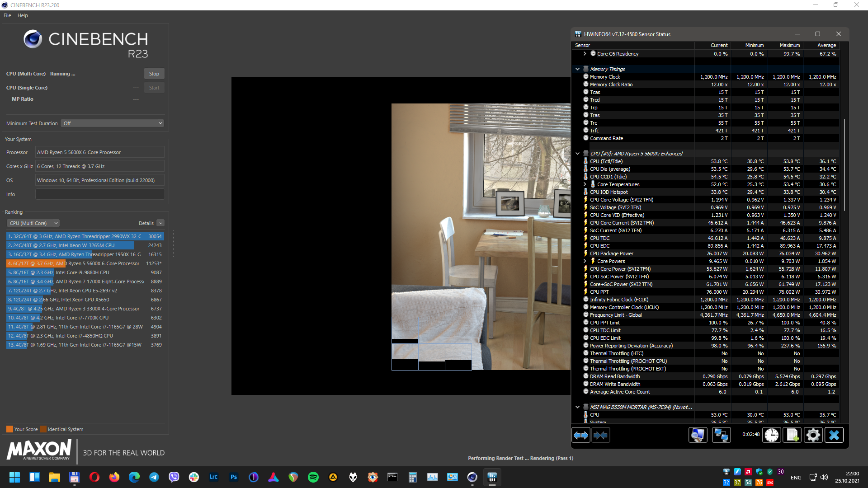Click the HWiNFO sensor list scrollbar

pyautogui.click(x=844, y=165)
